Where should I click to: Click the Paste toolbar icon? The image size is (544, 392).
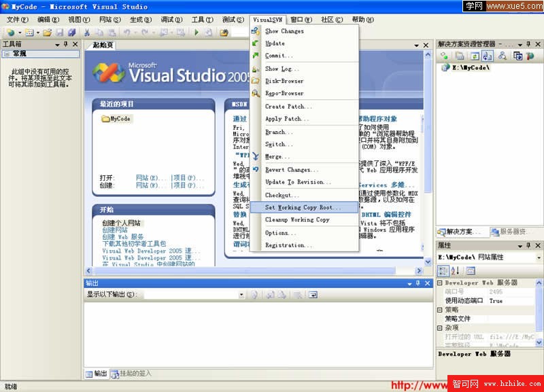pos(112,33)
